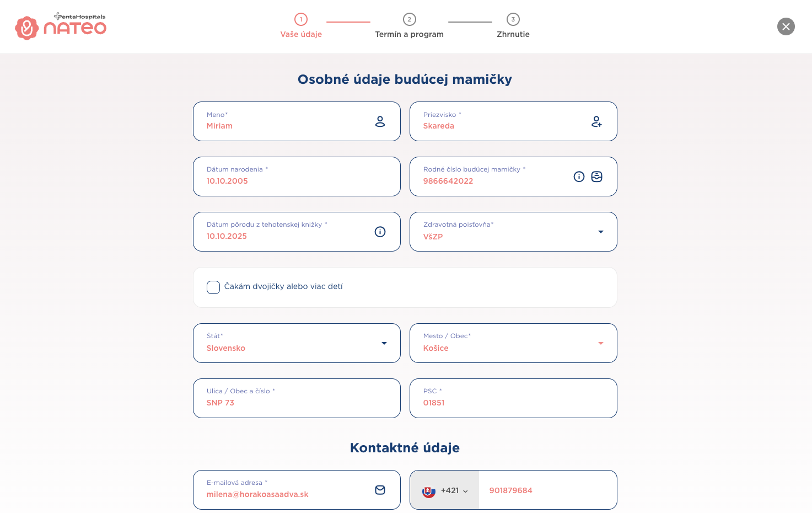Click the Ulica / Obec a číslo field

pyautogui.click(x=297, y=398)
